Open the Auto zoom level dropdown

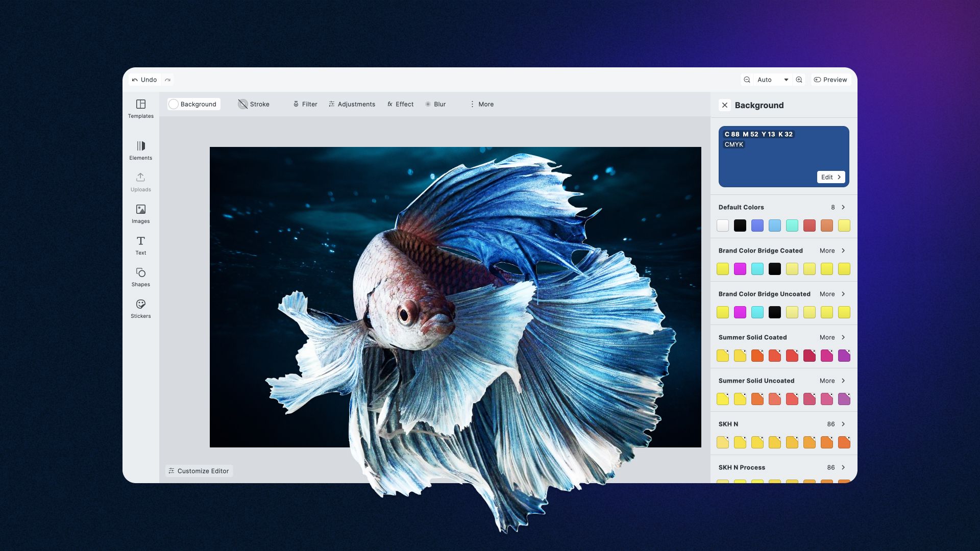pos(773,80)
